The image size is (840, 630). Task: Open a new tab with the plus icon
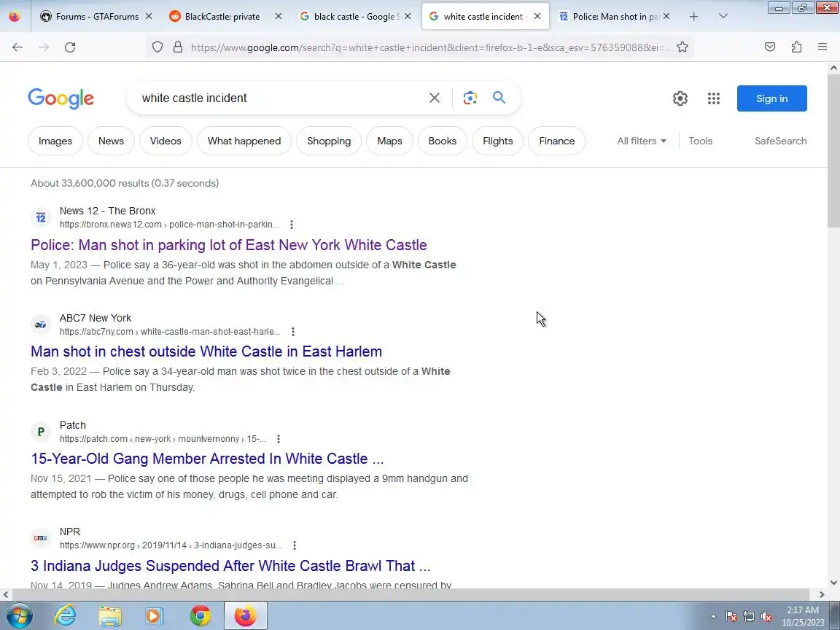pos(693,17)
